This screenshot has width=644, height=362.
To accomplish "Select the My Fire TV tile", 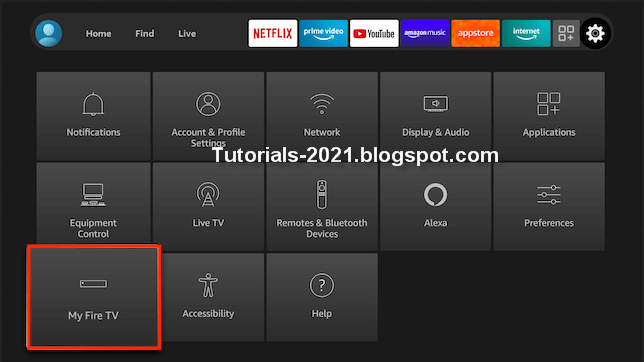I will (94, 297).
